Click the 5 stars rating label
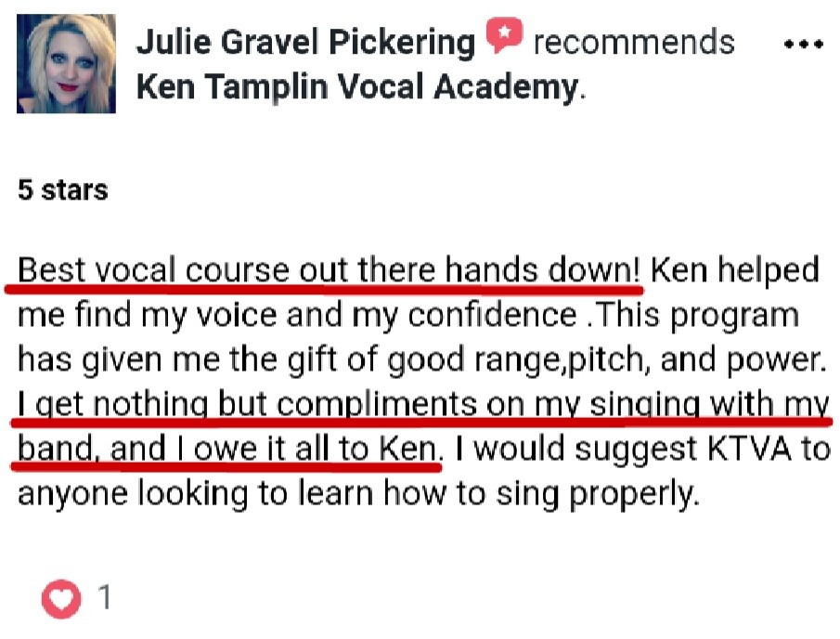The height and width of the screenshot is (639, 840). (x=62, y=190)
